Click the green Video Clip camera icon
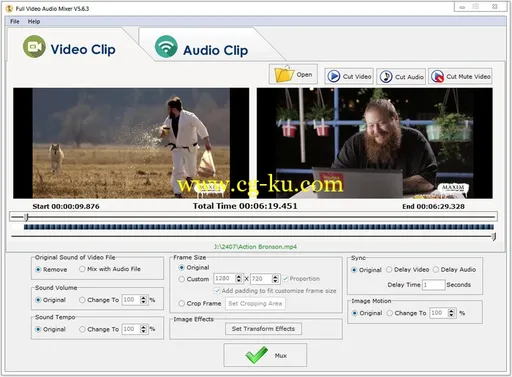Viewport: 512px width, 377px height. point(34,47)
